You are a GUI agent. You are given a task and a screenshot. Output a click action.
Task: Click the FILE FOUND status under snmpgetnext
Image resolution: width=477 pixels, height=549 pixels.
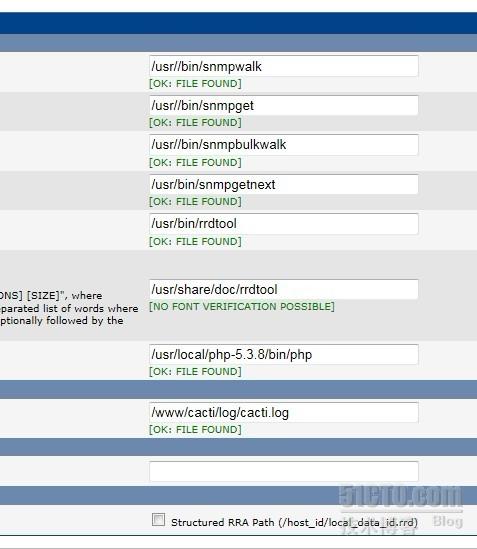[x=195, y=202]
